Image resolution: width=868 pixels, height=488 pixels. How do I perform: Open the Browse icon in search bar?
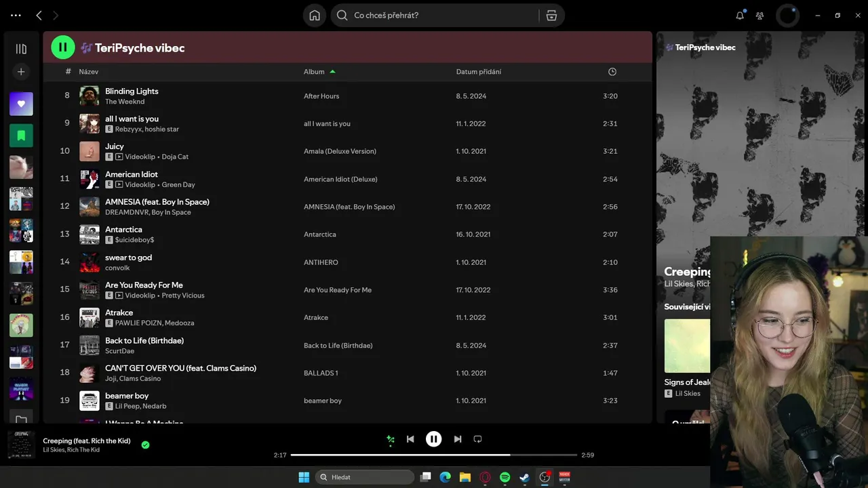pos(551,16)
